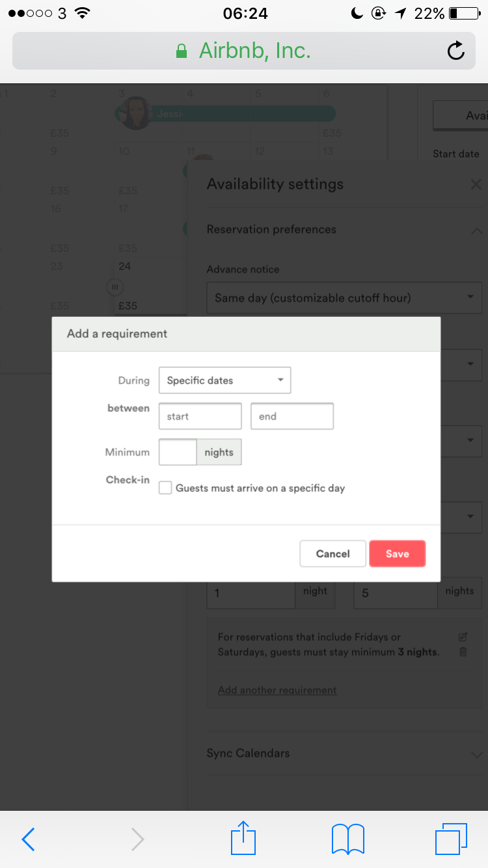Collapse Reservation preferences section
488x868 pixels.
pos(476,230)
